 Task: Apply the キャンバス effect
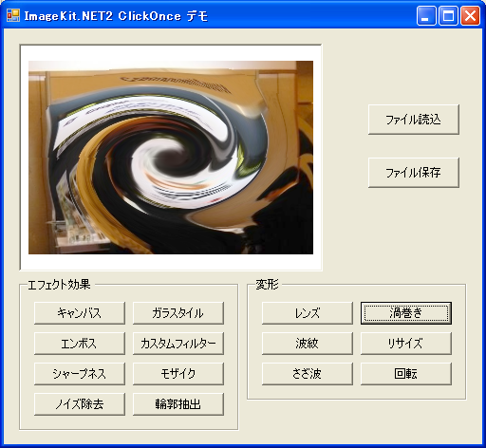(x=80, y=313)
